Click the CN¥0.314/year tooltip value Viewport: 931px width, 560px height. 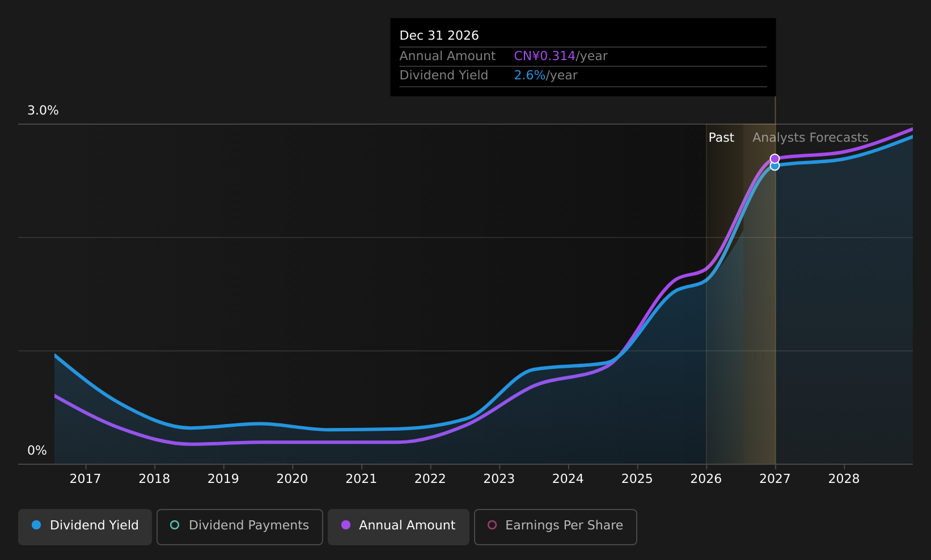click(x=561, y=56)
